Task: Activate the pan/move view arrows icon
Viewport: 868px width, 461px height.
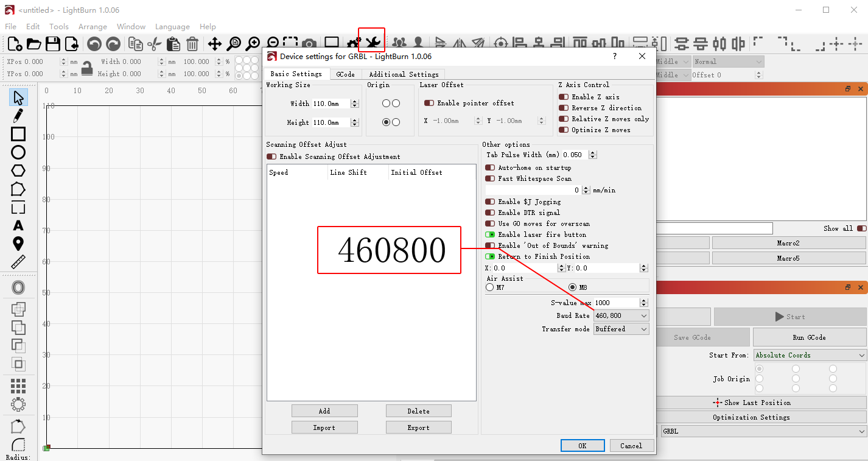Action: click(x=214, y=44)
